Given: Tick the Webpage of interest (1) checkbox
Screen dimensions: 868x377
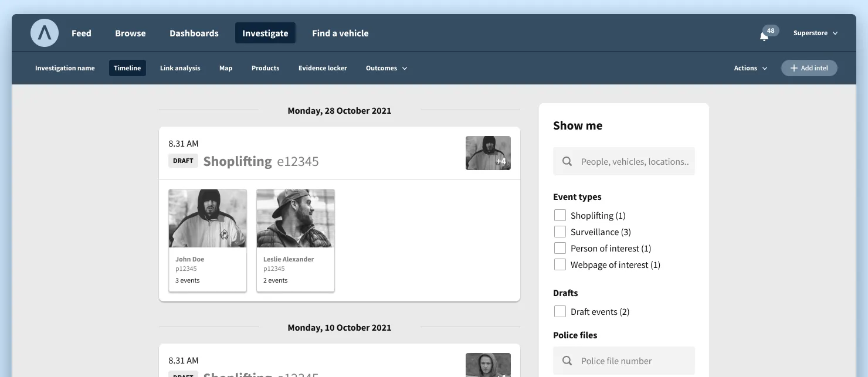Looking at the screenshot, I should [x=560, y=264].
